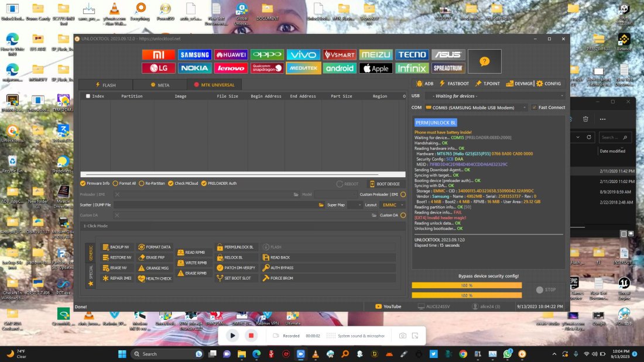Select the Apple brand tile
This screenshot has height=362, width=644.
click(x=375, y=68)
